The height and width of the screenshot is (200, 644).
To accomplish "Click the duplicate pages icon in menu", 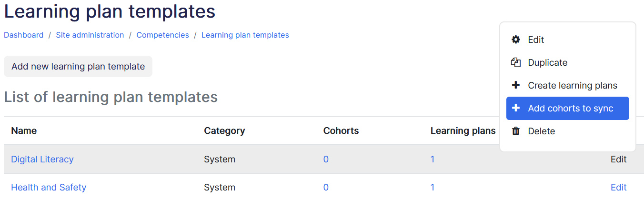I will [x=515, y=62].
